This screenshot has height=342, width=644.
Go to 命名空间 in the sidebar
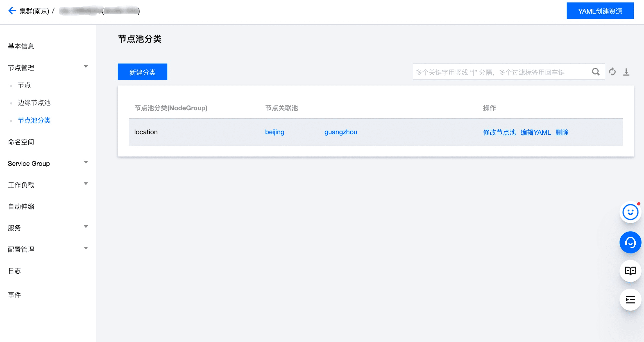(x=21, y=142)
